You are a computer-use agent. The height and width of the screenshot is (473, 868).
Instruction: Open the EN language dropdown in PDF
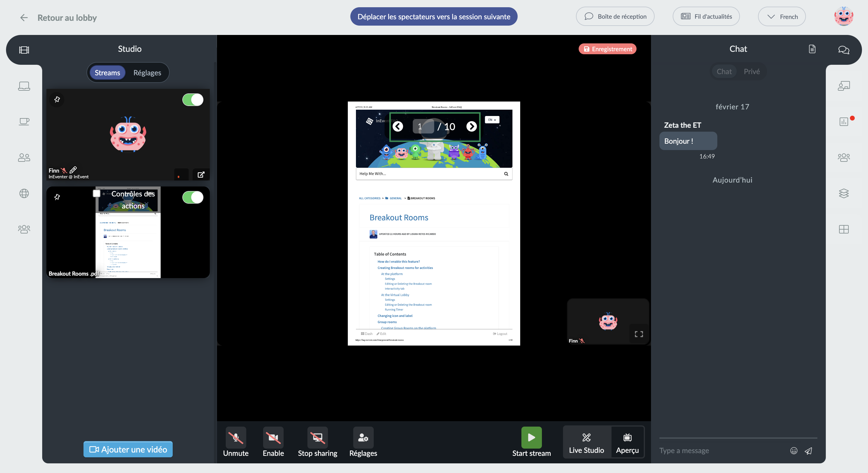[x=492, y=120]
